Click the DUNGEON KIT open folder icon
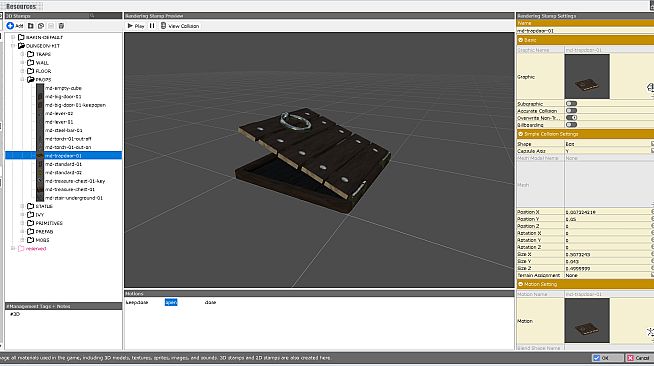Viewport: 654px width, 366px height. [x=21, y=45]
